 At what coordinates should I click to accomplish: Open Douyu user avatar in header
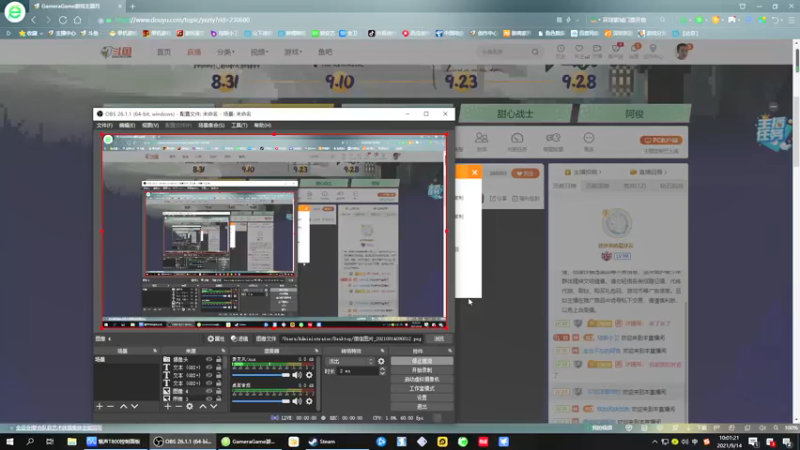(x=682, y=52)
